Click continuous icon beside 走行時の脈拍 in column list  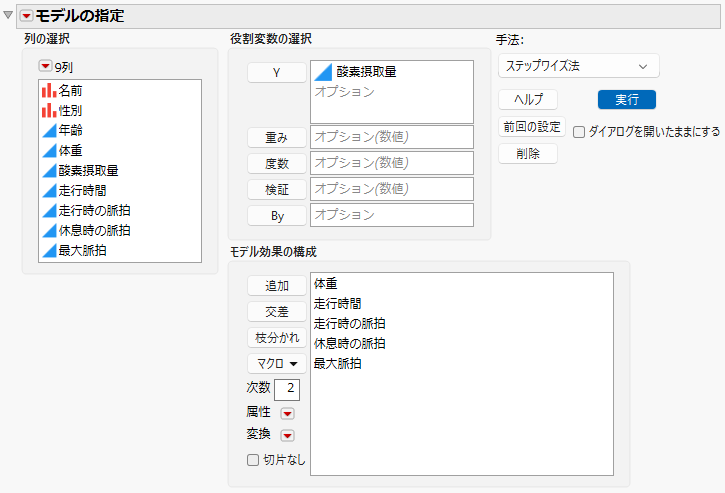click(x=49, y=211)
